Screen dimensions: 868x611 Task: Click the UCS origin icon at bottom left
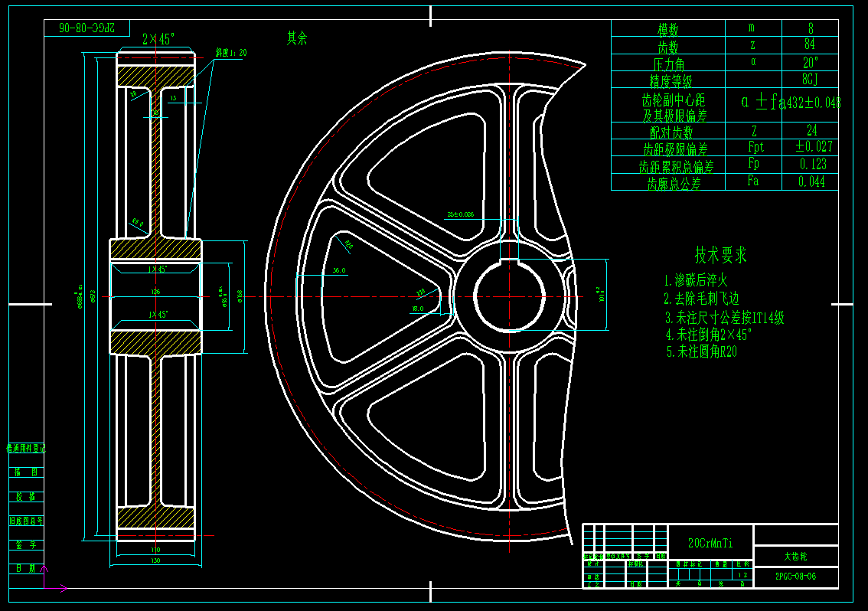pos(45,588)
